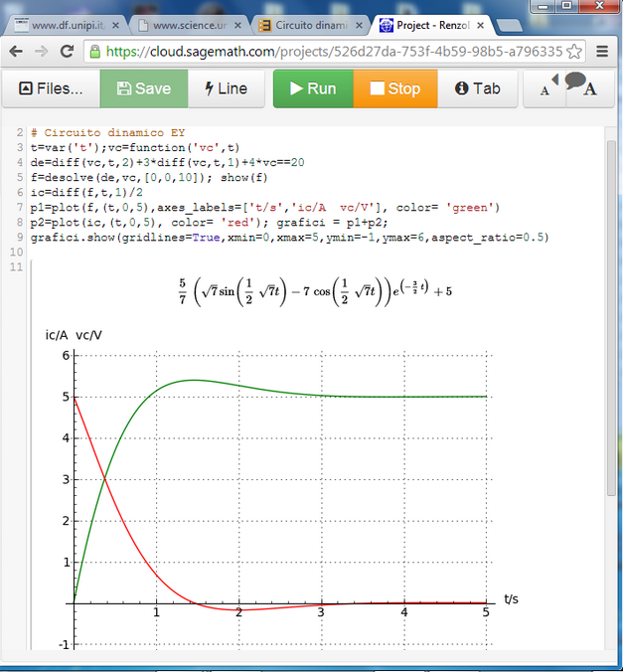Screen dimensions: 623x672
Task: Switch to the Circuito dinamico tab
Action: point(310,25)
